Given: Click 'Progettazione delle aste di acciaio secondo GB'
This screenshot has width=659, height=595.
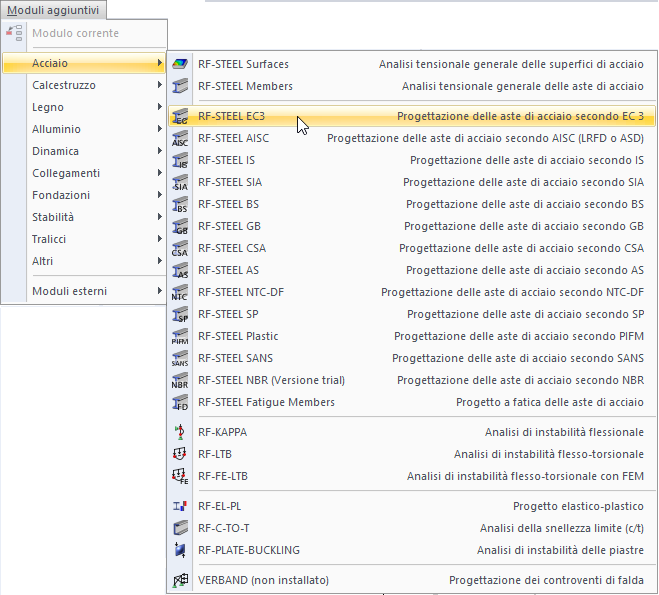Looking at the screenshot, I should coord(524,226).
